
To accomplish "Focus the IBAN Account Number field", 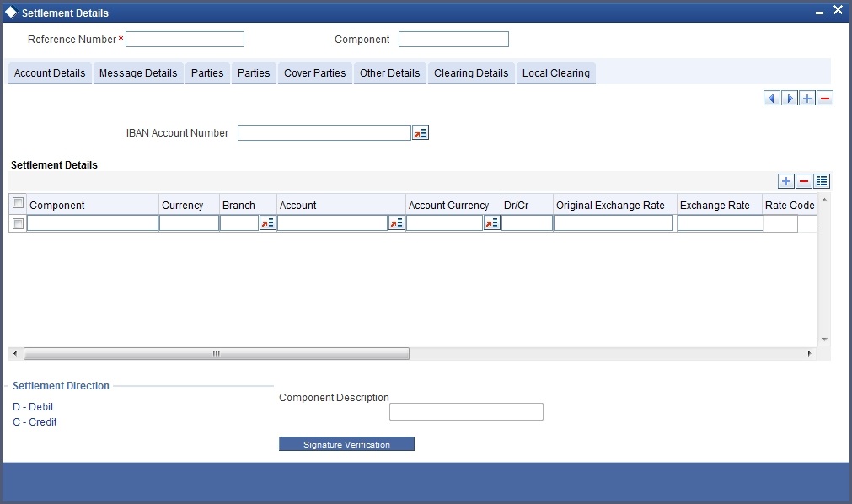I will pyautogui.click(x=324, y=132).
